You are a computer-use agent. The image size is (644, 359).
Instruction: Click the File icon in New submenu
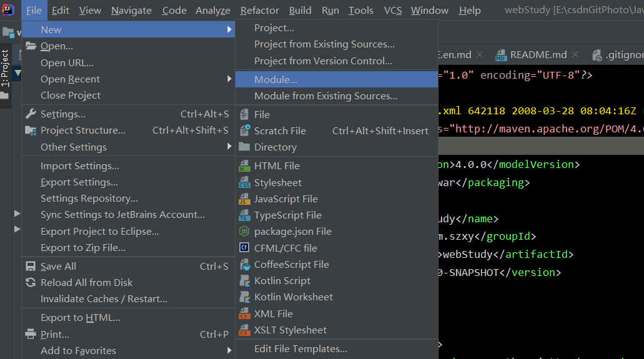click(x=244, y=114)
